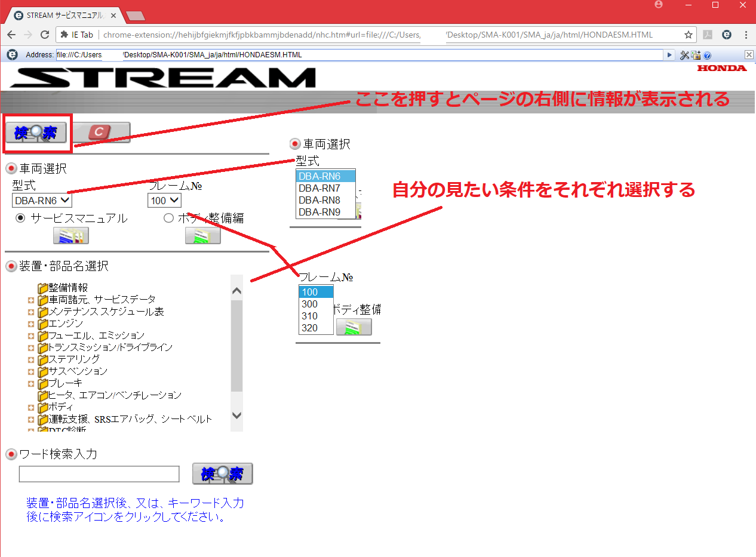Focus the IE Tab Address field
This screenshot has width=756, height=557.
click(x=359, y=55)
